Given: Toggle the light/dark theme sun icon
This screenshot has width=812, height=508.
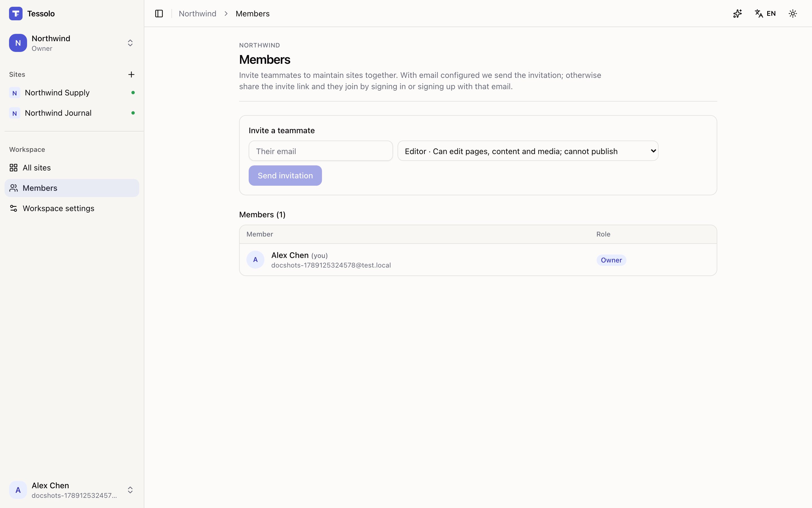Looking at the screenshot, I should (793, 14).
